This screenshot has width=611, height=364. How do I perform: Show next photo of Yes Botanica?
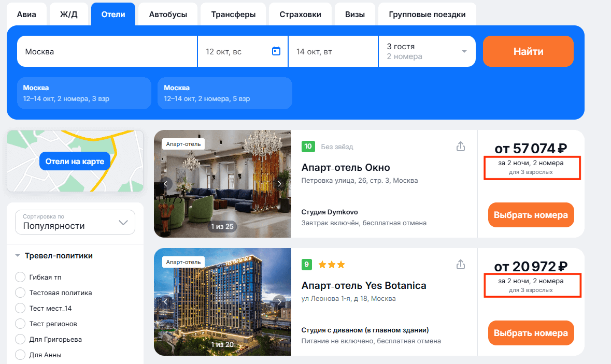[x=279, y=302]
